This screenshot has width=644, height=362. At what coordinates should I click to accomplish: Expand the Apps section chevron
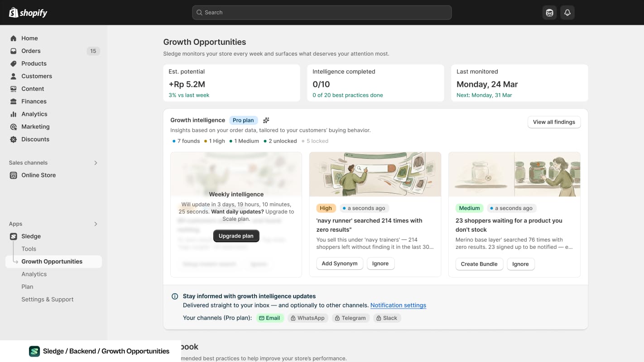pyautogui.click(x=96, y=224)
